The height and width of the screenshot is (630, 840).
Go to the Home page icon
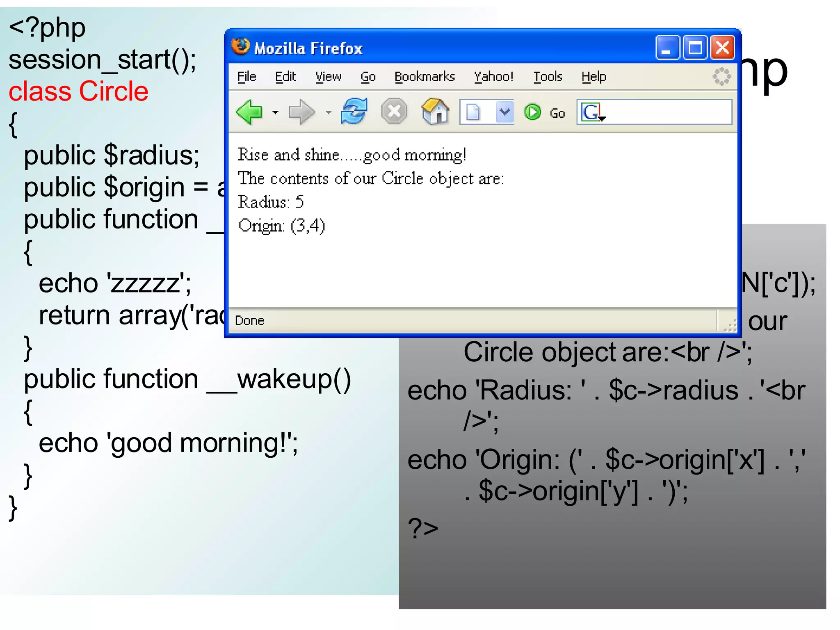[x=435, y=111]
